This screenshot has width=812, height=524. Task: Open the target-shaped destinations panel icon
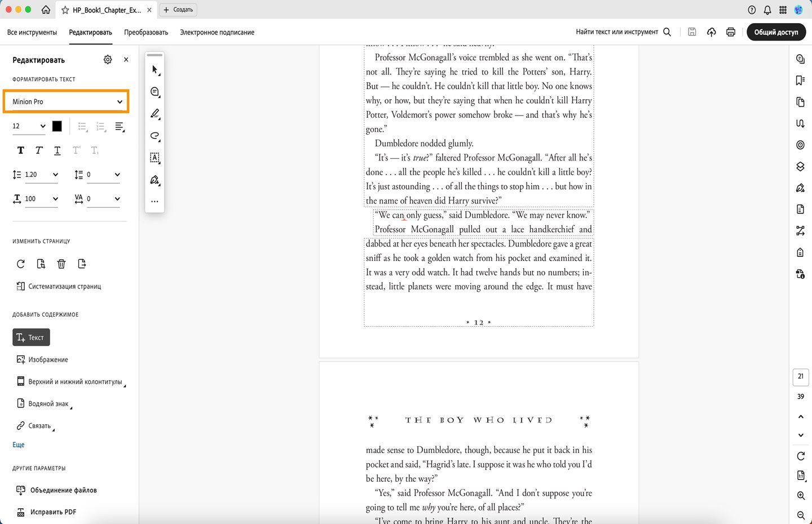point(800,145)
